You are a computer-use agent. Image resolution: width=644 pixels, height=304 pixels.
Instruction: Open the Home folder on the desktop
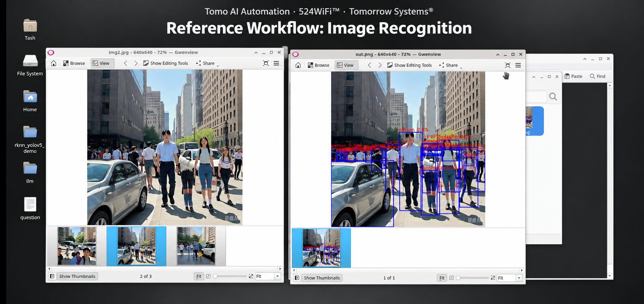(30, 101)
